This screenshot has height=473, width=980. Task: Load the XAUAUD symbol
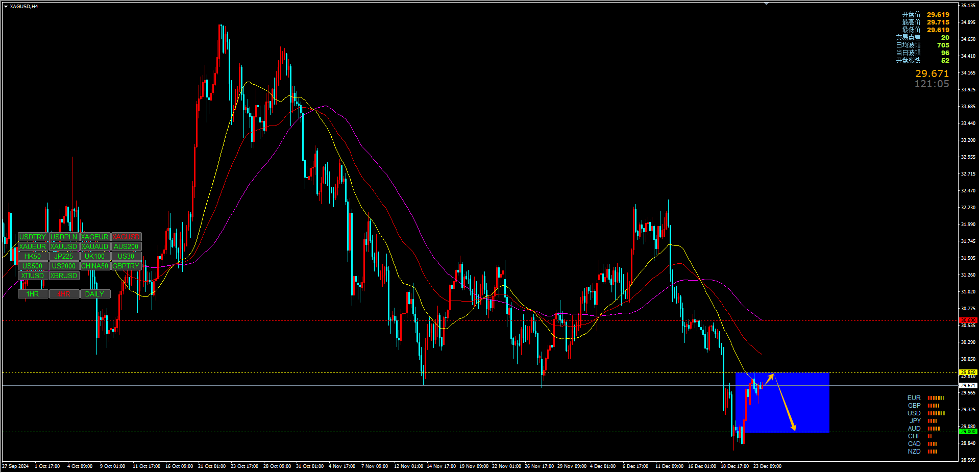point(95,247)
